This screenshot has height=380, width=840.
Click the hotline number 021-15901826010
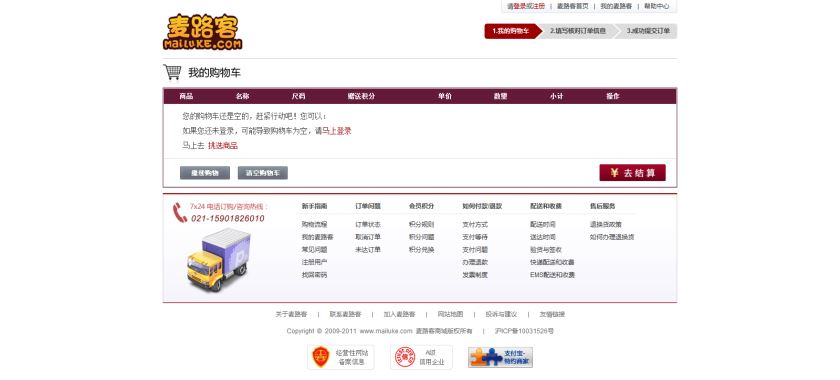pos(228,219)
